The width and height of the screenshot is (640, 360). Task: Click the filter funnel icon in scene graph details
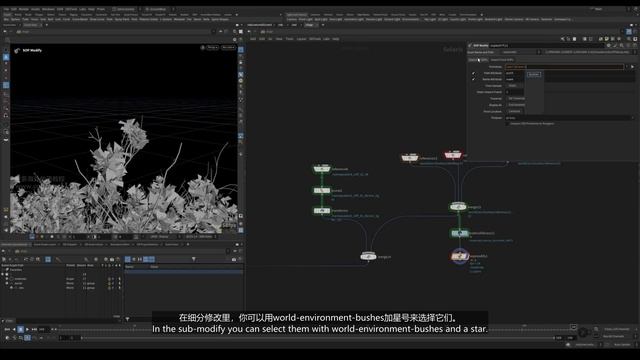point(193,259)
